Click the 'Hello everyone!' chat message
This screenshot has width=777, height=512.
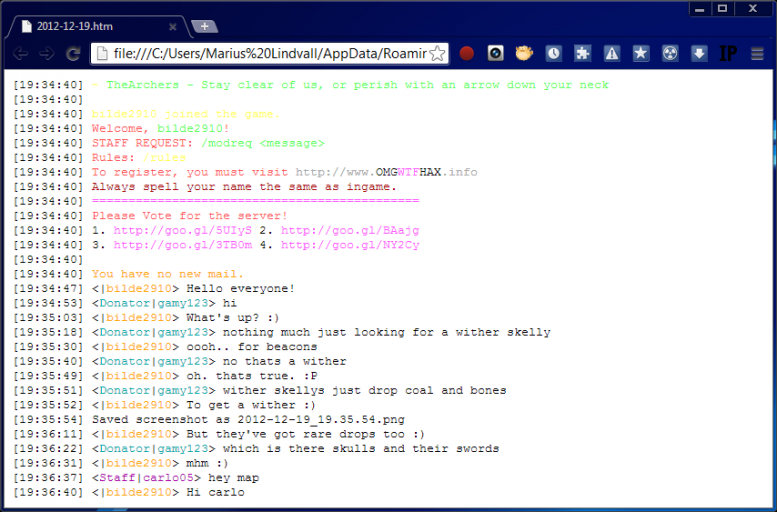[240, 288]
